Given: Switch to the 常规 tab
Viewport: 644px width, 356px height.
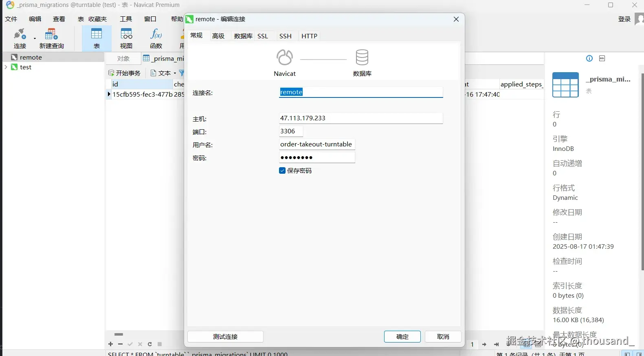Looking at the screenshot, I should tap(196, 35).
